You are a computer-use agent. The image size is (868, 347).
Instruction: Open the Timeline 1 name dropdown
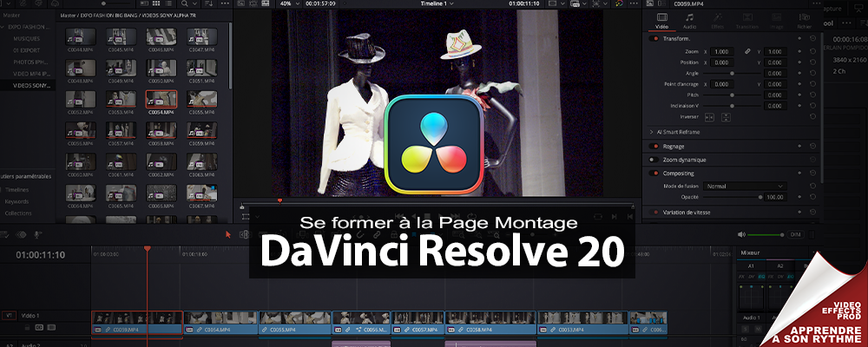click(437, 3)
